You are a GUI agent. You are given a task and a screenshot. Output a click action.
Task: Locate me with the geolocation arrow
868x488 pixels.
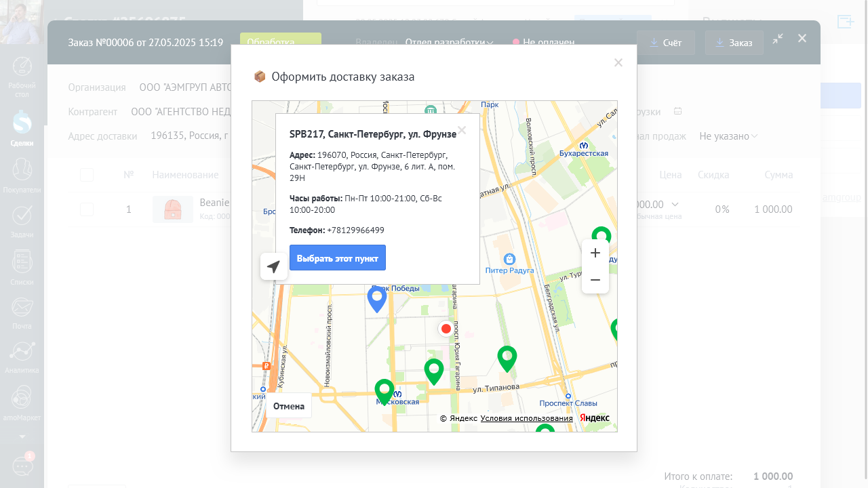click(274, 266)
